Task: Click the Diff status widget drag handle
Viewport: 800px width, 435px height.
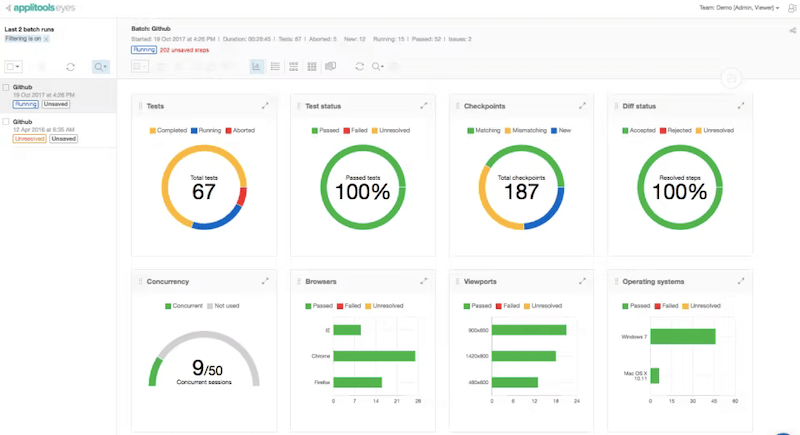Action: [x=616, y=106]
